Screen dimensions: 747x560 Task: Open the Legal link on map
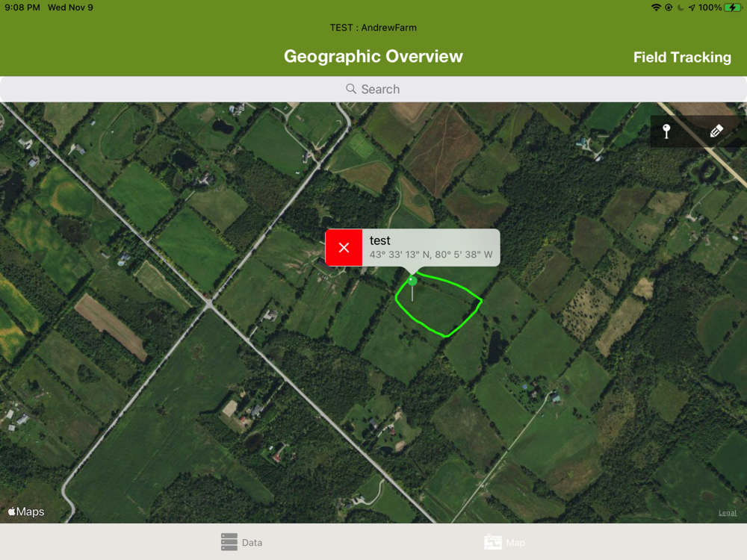[x=728, y=513]
